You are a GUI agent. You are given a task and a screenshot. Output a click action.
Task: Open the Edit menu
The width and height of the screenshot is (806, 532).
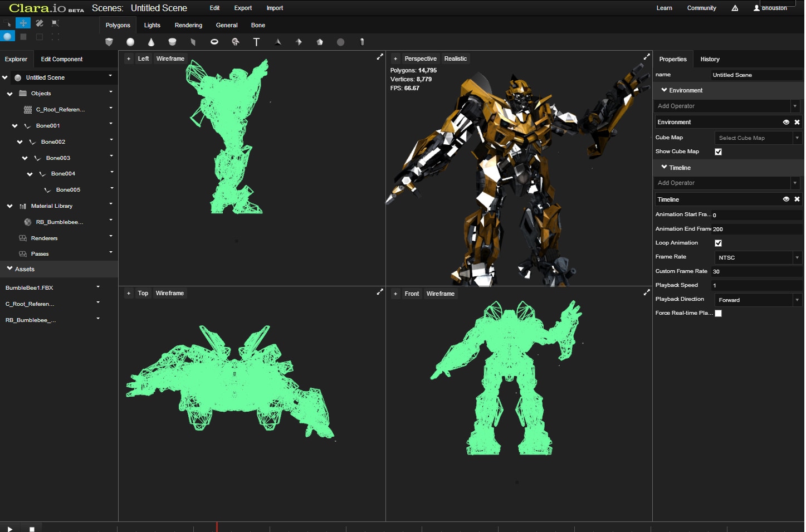214,8
